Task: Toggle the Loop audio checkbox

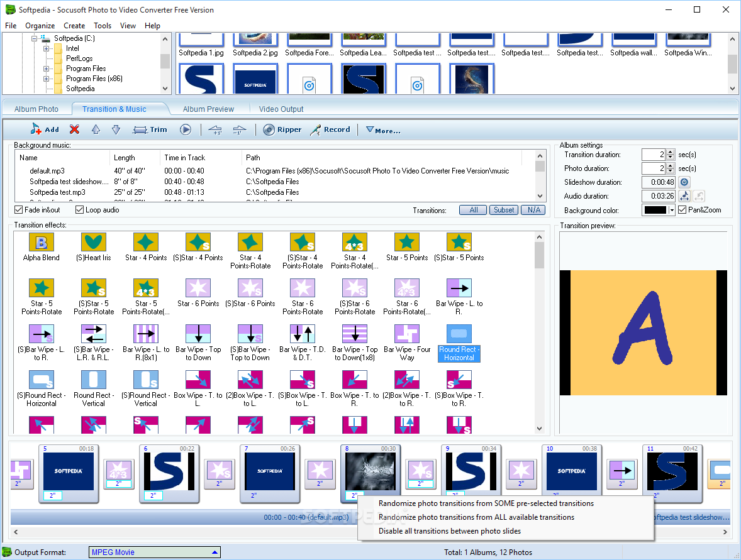Action: coord(80,210)
